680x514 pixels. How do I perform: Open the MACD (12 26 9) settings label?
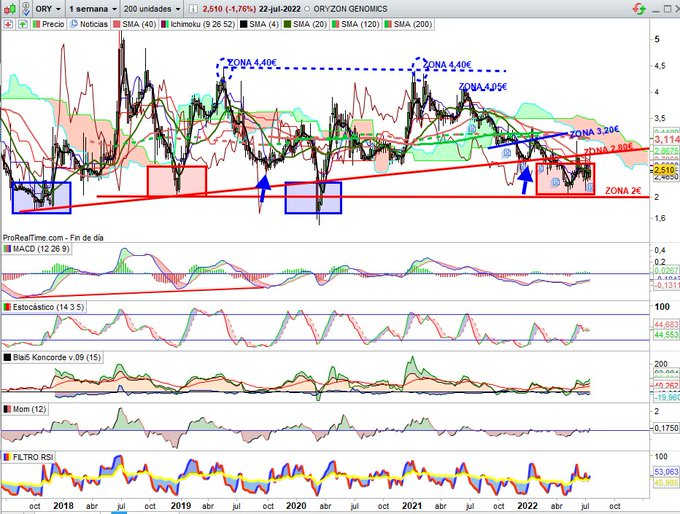[36, 249]
